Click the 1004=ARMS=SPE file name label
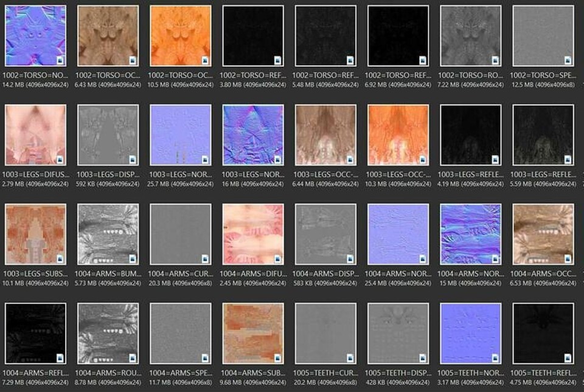This screenshot has height=392, width=584. click(x=178, y=372)
